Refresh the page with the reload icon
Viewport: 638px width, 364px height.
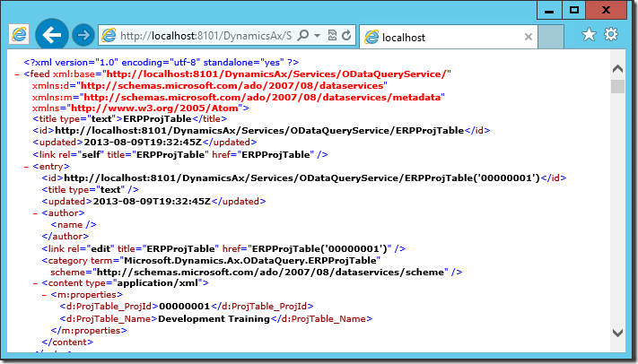pos(346,35)
